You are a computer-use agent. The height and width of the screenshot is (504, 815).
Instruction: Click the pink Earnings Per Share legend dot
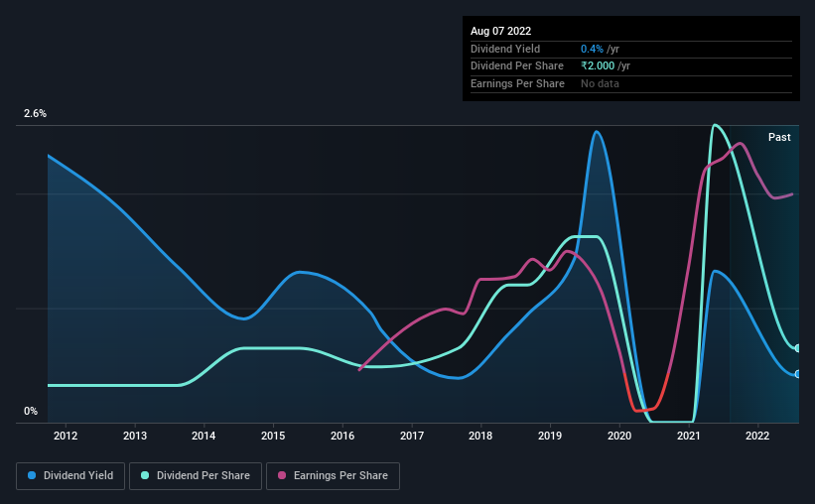pyautogui.click(x=282, y=475)
